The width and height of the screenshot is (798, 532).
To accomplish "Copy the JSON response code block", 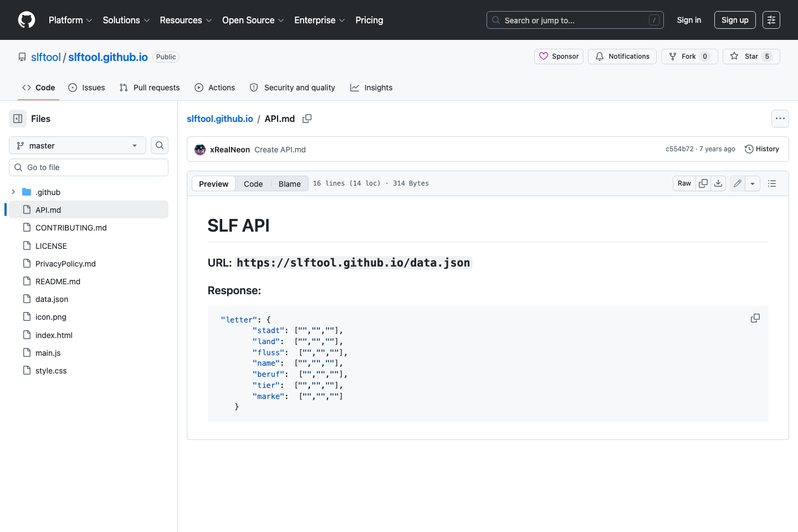I will 755,318.
